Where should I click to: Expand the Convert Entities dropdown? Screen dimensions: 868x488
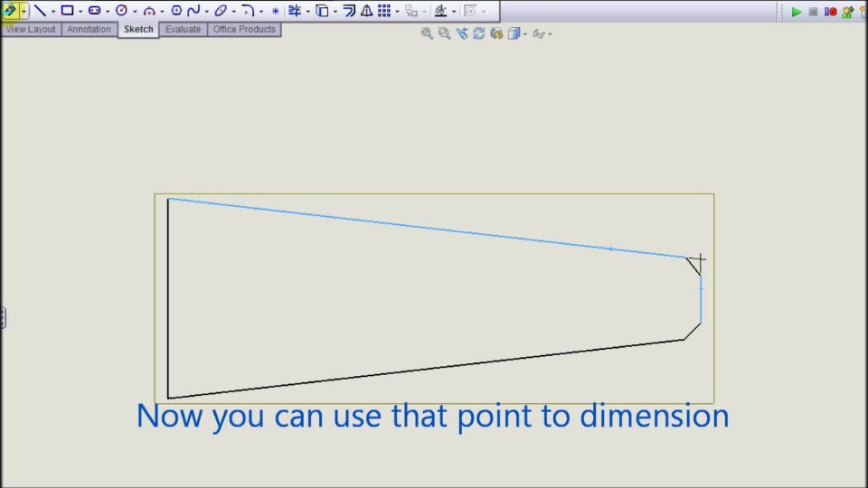(335, 11)
